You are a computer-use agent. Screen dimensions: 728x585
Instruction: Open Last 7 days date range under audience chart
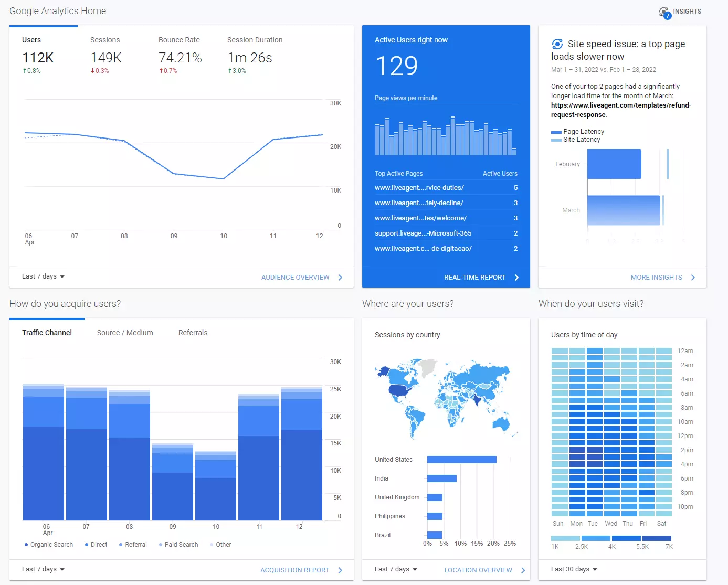click(42, 276)
